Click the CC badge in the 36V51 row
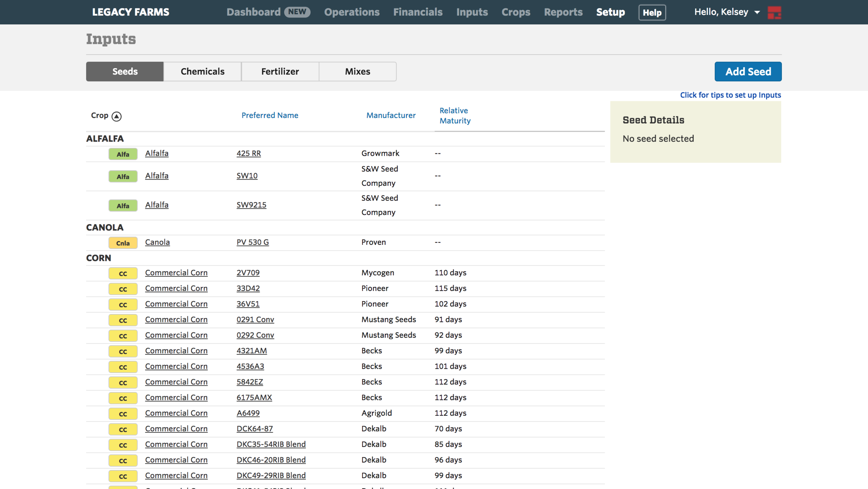Screen dimensions: 868x489 pyautogui.click(x=123, y=305)
